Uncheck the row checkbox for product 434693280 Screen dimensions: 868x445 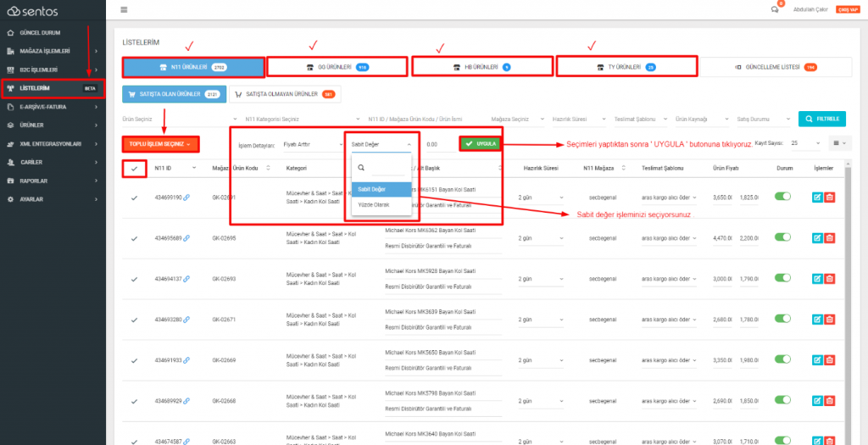pos(134,320)
